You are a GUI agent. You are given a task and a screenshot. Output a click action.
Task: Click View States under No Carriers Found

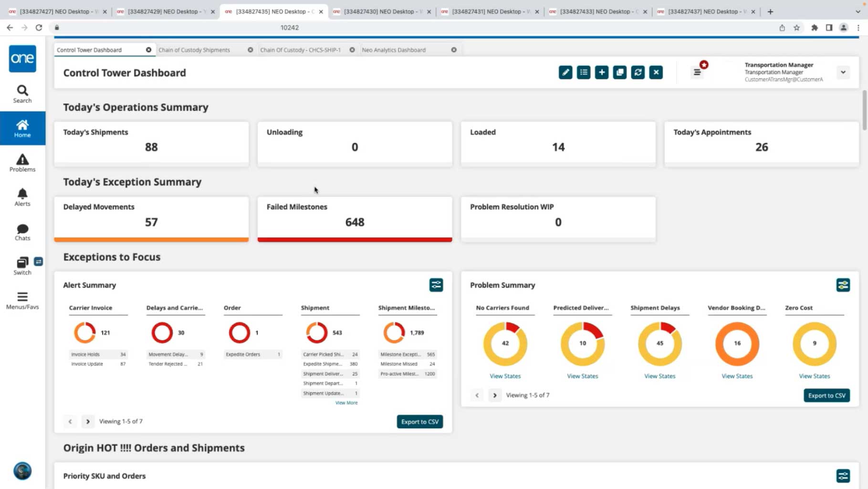click(505, 376)
